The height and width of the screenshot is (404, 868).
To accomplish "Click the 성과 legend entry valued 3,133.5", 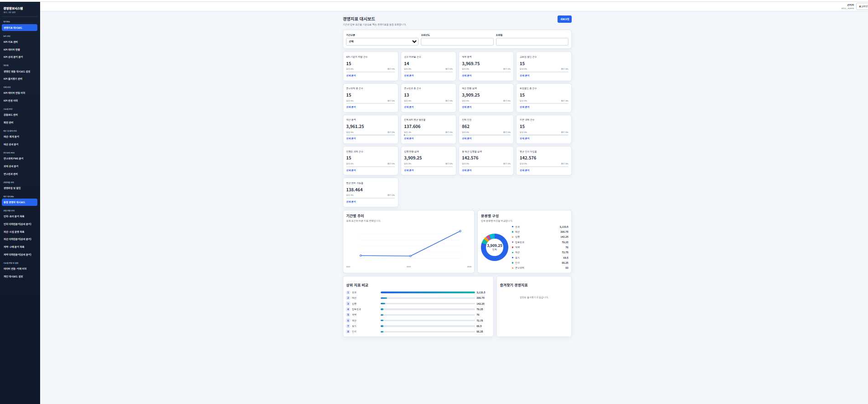I will click(540, 227).
